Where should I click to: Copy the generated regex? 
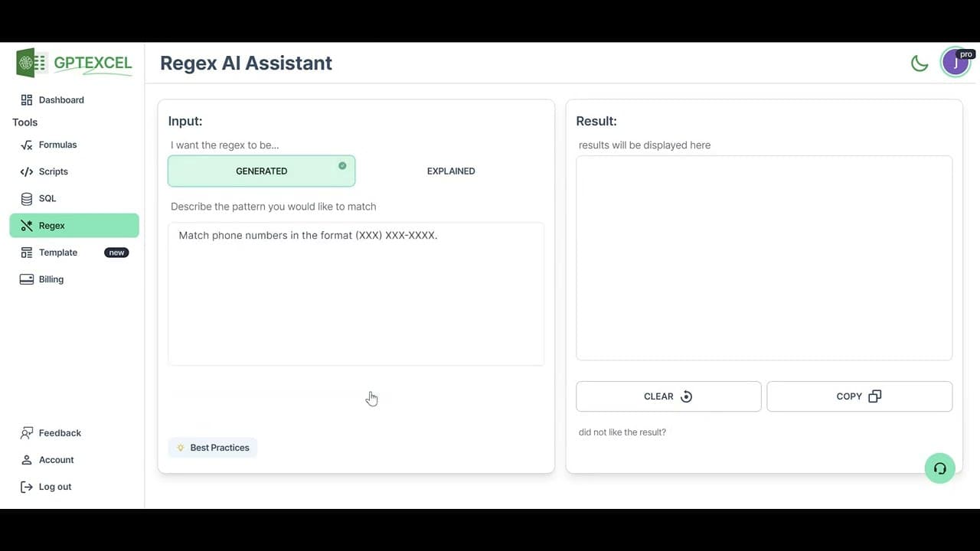(x=859, y=396)
